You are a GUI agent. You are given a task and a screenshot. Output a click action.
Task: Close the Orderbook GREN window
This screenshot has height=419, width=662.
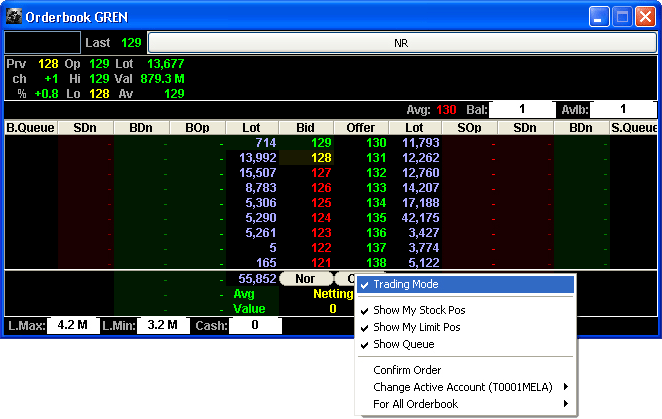(646, 17)
